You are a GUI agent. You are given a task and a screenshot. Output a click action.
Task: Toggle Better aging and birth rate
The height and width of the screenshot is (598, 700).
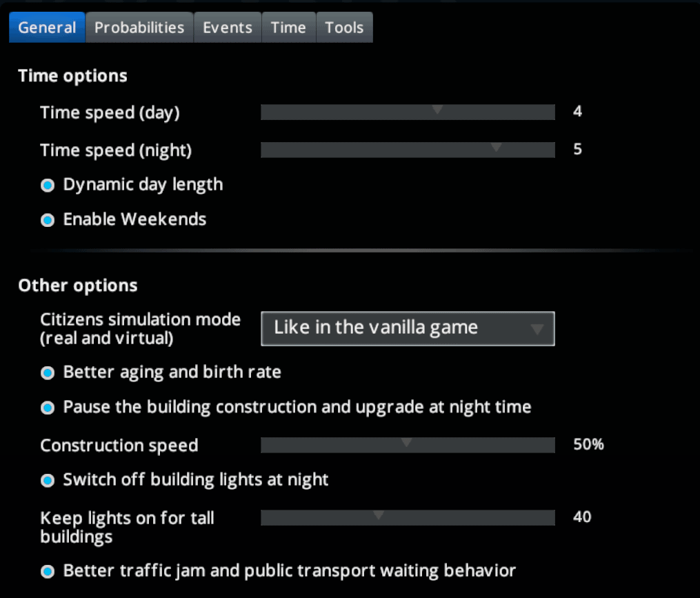coord(48,373)
